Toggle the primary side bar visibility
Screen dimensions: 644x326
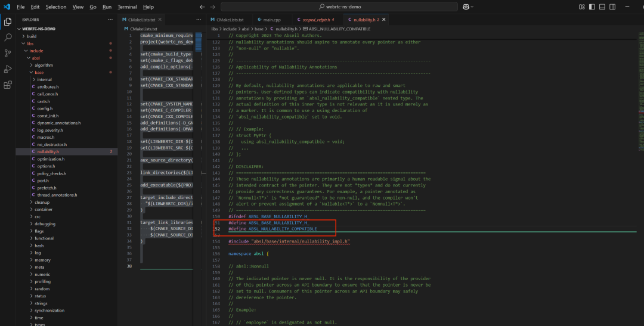pos(591,7)
